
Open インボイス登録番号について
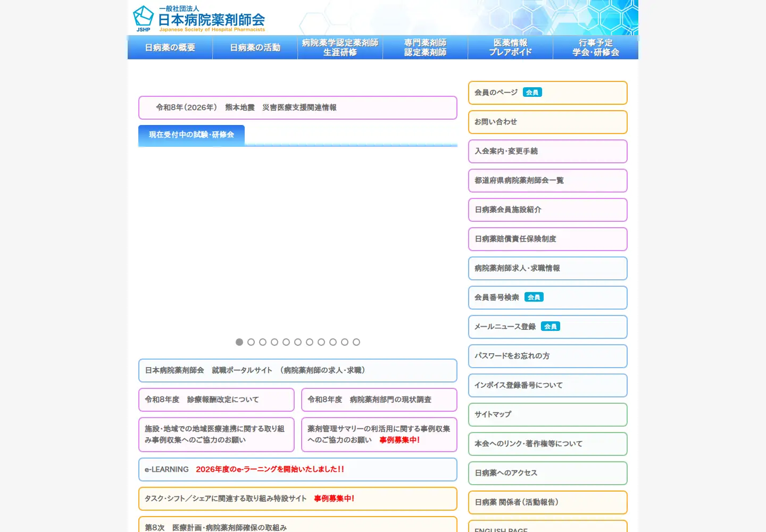point(548,385)
